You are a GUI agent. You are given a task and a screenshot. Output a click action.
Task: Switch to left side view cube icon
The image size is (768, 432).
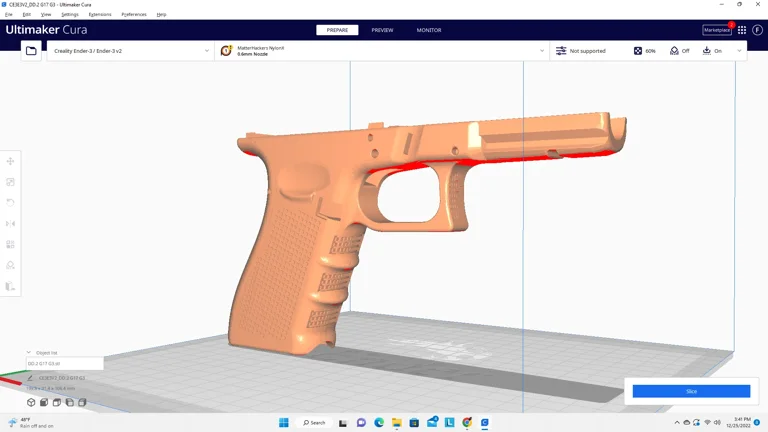coord(70,402)
